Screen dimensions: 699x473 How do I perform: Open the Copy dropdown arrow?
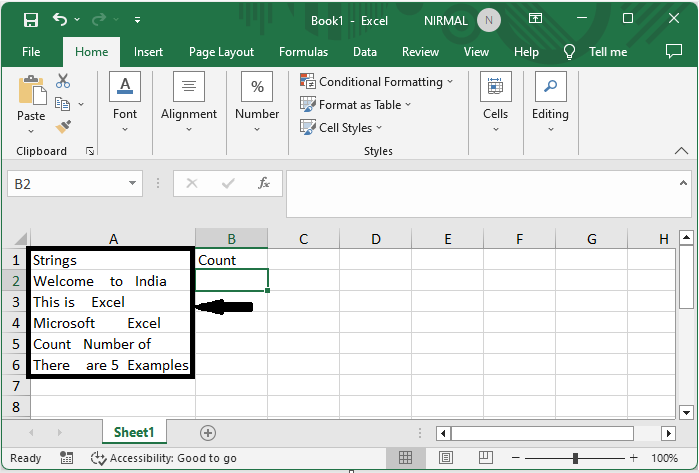click(x=81, y=104)
